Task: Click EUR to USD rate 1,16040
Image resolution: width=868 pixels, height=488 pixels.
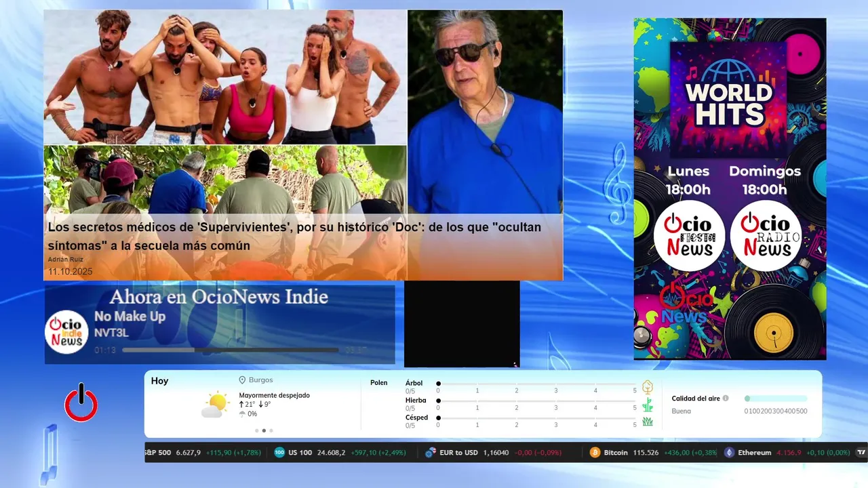Action: click(x=496, y=452)
